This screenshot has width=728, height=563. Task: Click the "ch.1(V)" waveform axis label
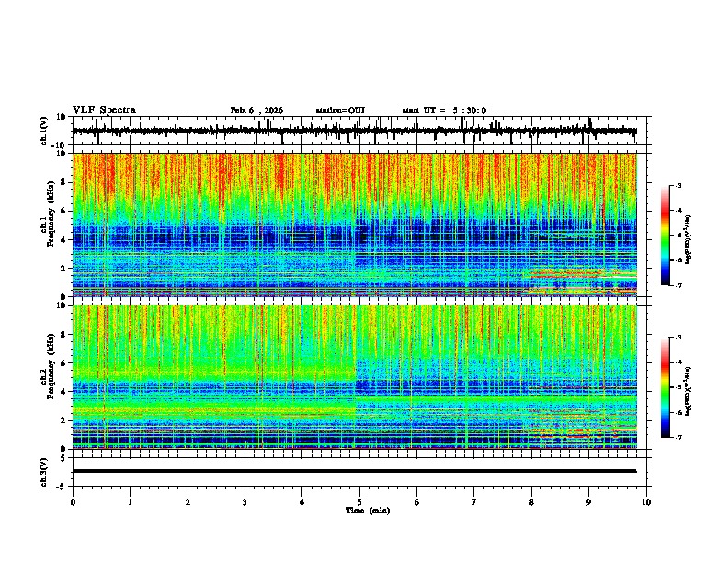pyautogui.click(x=44, y=131)
